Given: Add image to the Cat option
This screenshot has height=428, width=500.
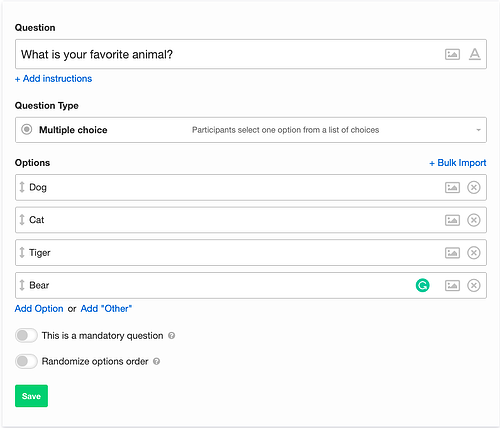Looking at the screenshot, I should 452,220.
